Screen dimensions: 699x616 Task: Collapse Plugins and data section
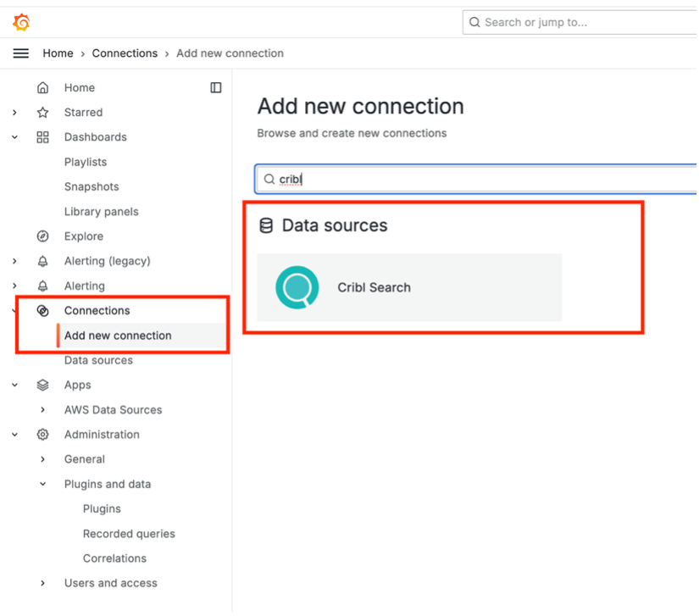click(x=43, y=484)
